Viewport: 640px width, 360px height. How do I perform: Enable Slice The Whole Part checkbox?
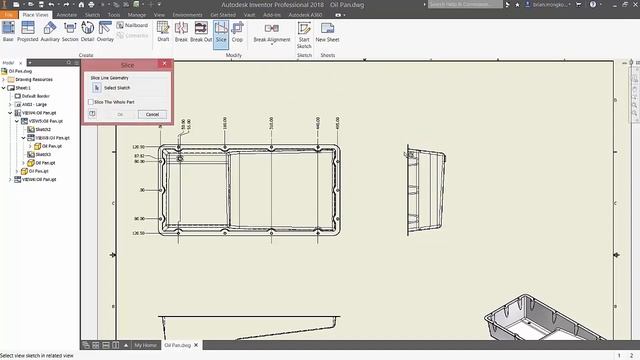[91, 102]
